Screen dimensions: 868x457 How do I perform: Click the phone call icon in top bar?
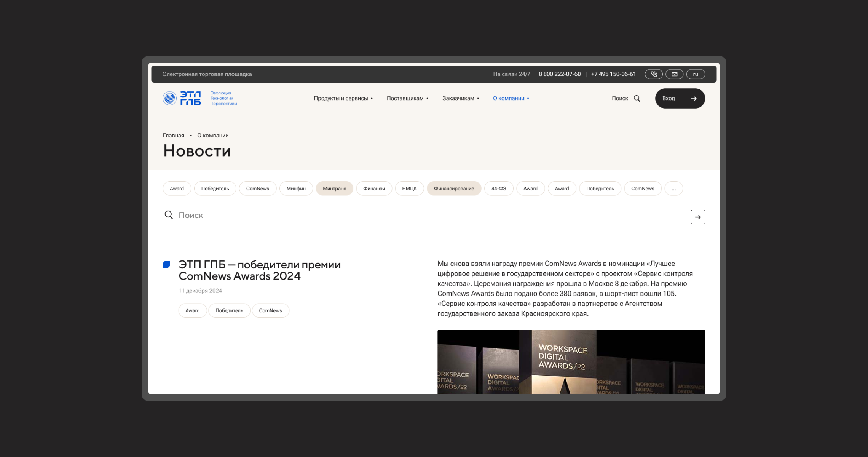click(x=653, y=74)
